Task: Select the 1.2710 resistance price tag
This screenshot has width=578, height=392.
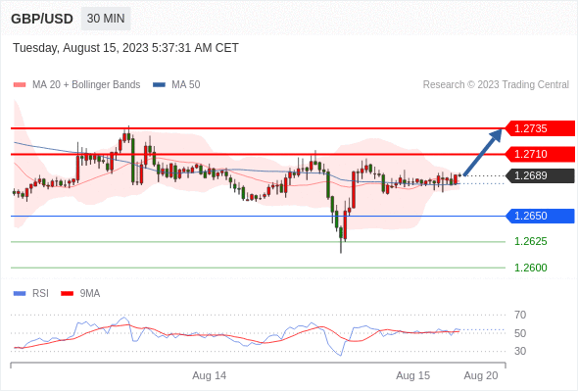Action: tap(540, 154)
